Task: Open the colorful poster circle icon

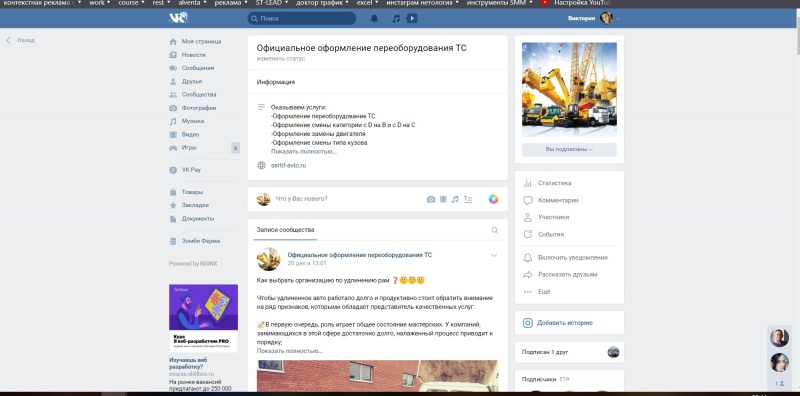Action: point(493,200)
